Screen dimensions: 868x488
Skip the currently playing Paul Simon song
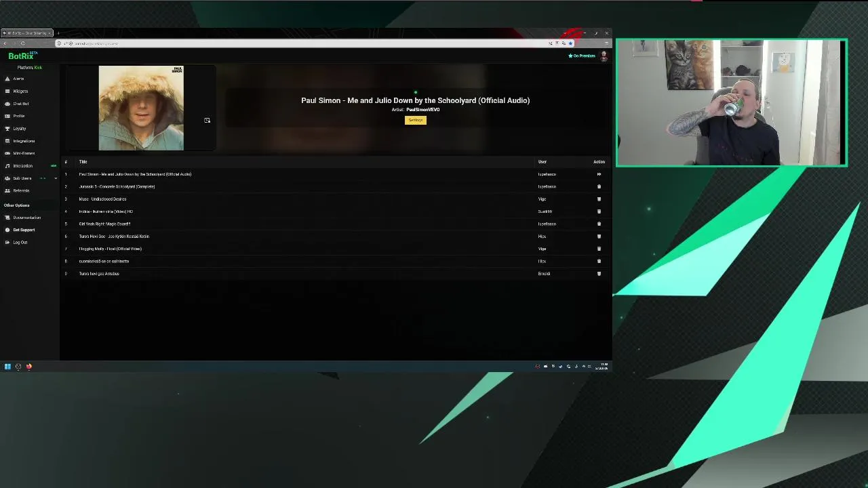tap(599, 174)
